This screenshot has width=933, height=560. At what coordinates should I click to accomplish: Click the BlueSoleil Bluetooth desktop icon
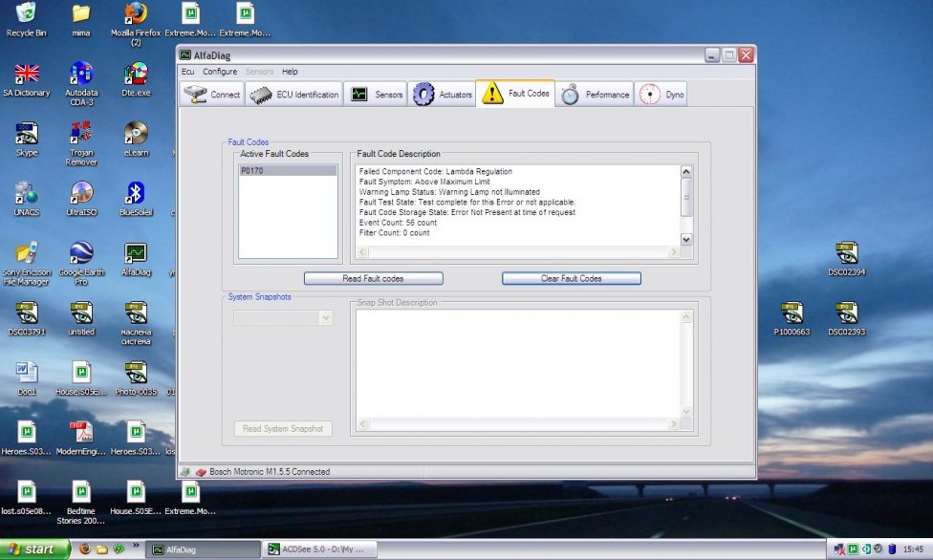136,194
